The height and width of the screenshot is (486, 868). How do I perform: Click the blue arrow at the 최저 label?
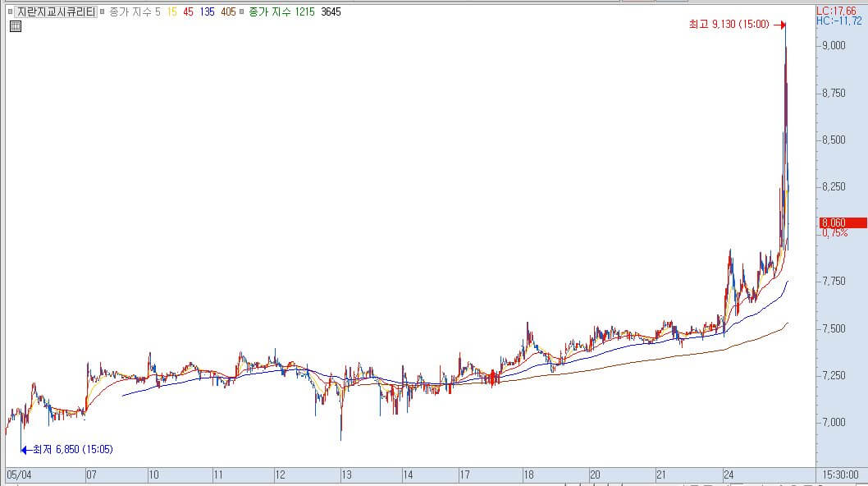[x=25, y=450]
